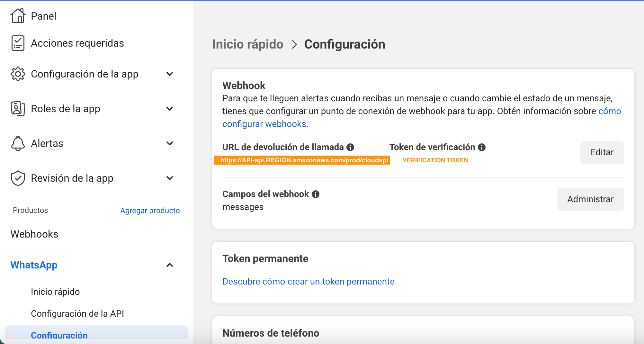Screen dimensions: 644x344
Task: Click the Roles de la app badge icon
Action: (18, 109)
